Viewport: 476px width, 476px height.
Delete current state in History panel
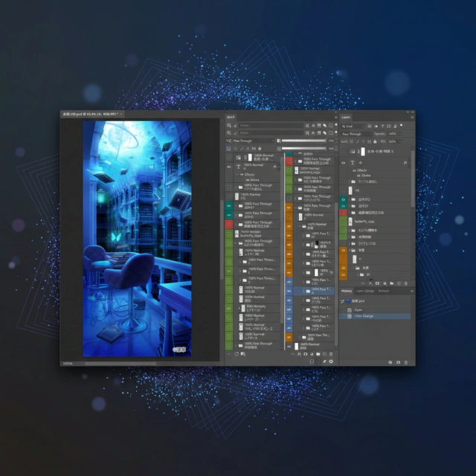tap(406, 362)
